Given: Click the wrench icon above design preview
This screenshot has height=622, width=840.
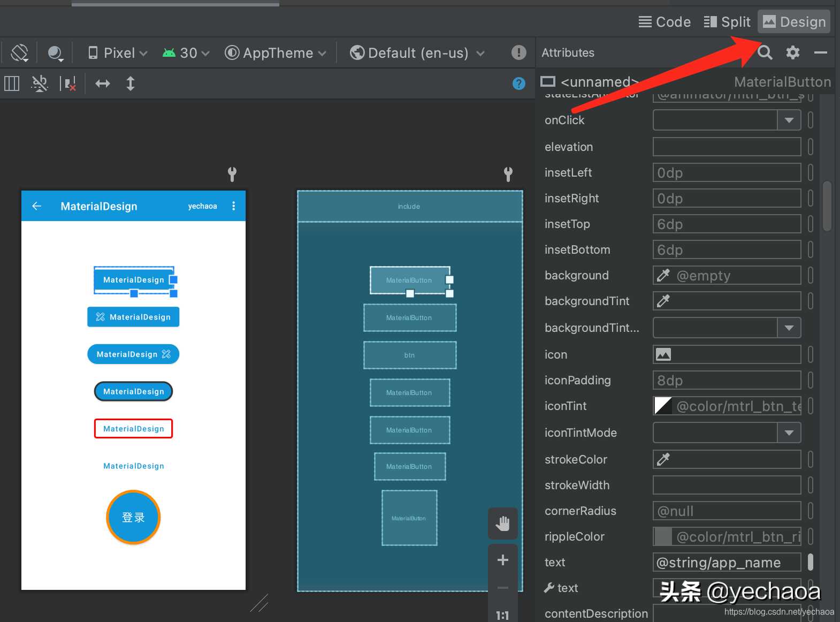Looking at the screenshot, I should point(232,174).
